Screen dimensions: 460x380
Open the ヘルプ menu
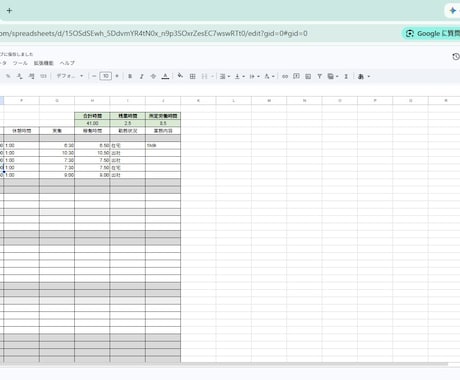point(67,63)
